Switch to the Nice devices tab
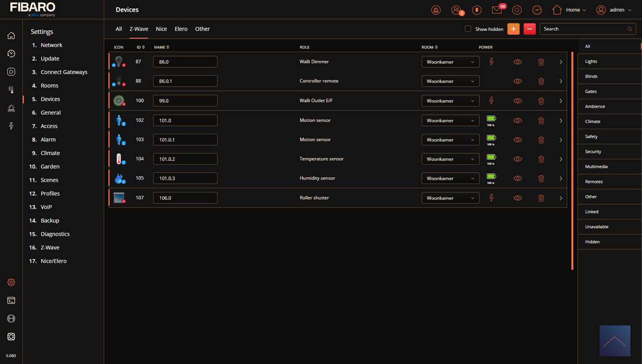Screen dimensions: 642x364 coord(161,29)
